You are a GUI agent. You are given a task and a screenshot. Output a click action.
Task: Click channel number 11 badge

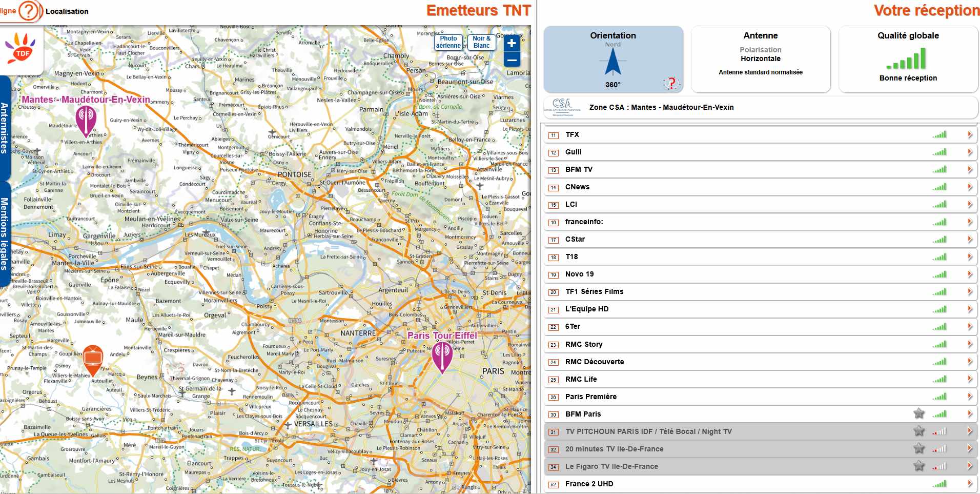554,135
